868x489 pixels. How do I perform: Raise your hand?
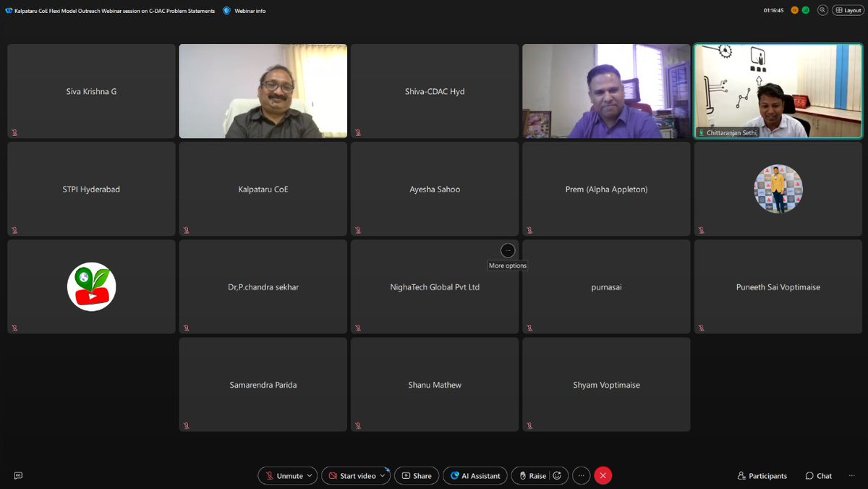[x=535, y=475]
